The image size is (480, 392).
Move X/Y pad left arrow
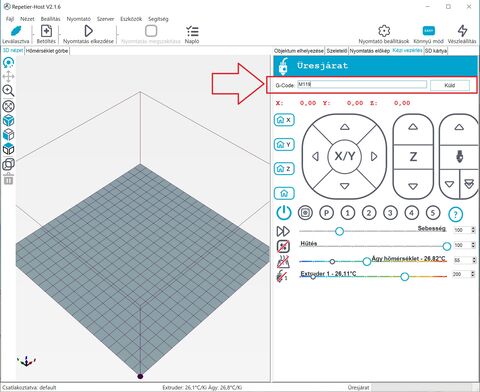pos(315,156)
